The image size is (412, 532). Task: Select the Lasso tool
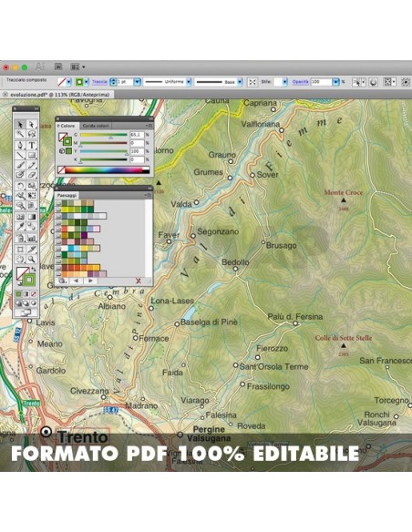(32, 134)
